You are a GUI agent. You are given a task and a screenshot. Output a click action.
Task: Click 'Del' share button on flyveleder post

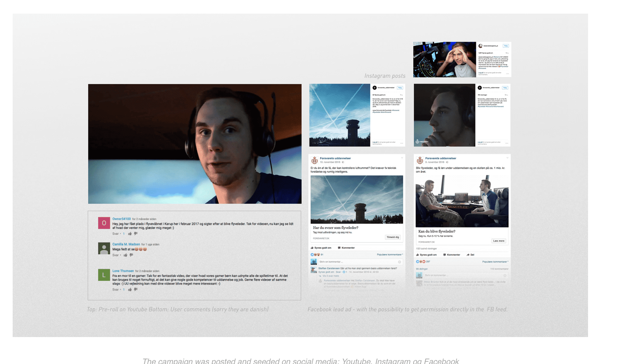pyautogui.click(x=470, y=255)
